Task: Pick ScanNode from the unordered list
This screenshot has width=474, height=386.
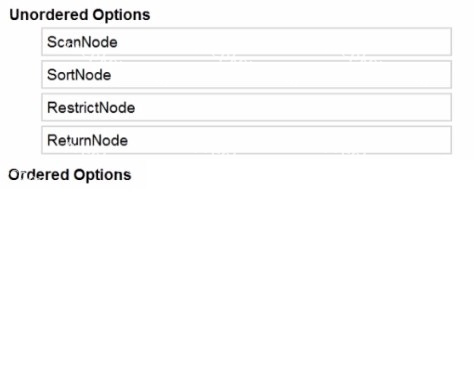Action: tap(247, 42)
